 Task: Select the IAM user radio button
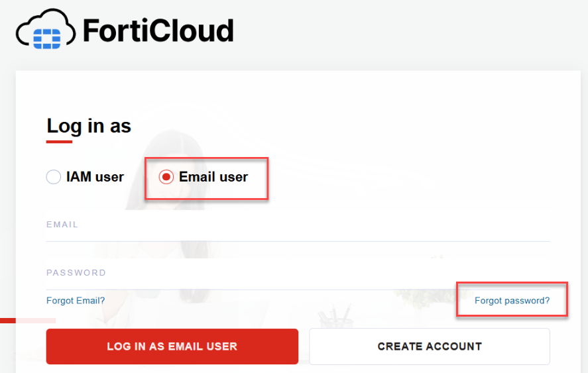point(54,177)
